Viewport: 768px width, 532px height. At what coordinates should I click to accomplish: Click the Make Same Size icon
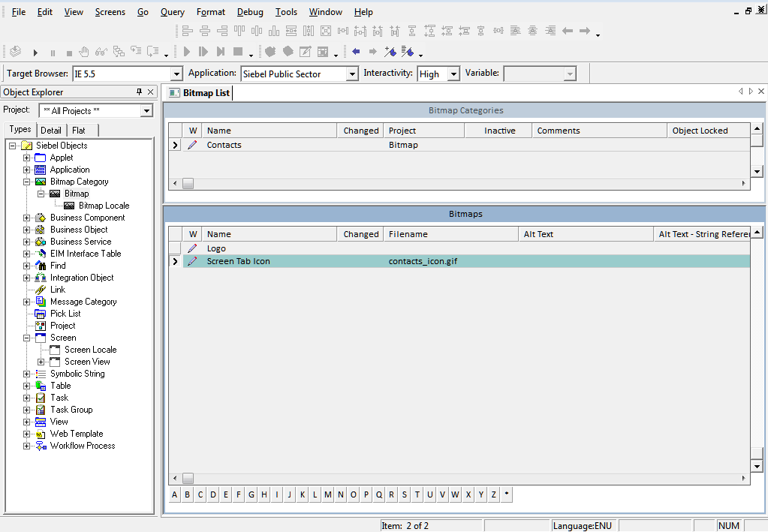[x=326, y=32]
